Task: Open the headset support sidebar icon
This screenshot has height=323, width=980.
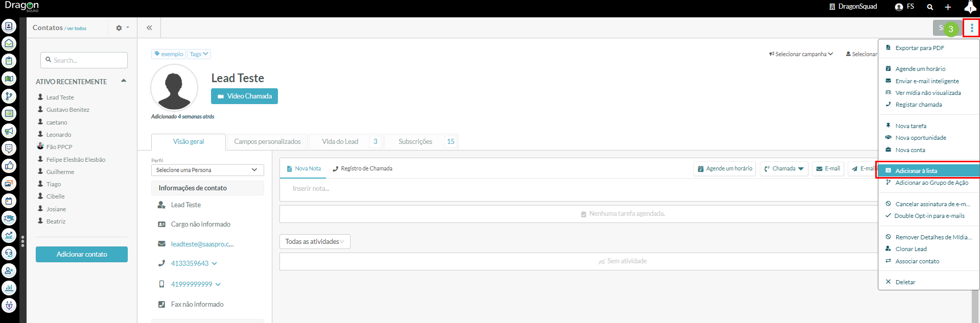Action: pos(9,253)
